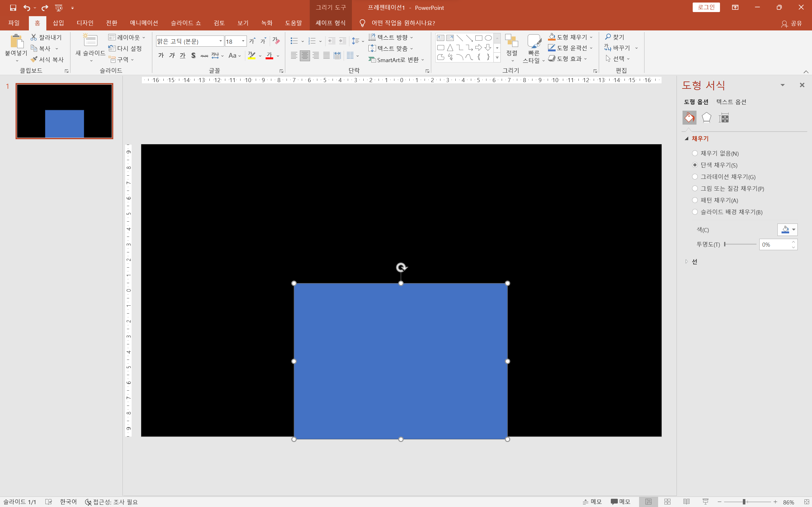Screen dimensions: 812x507
Task: Click the text shadow S icon
Action: pyautogui.click(x=193, y=56)
